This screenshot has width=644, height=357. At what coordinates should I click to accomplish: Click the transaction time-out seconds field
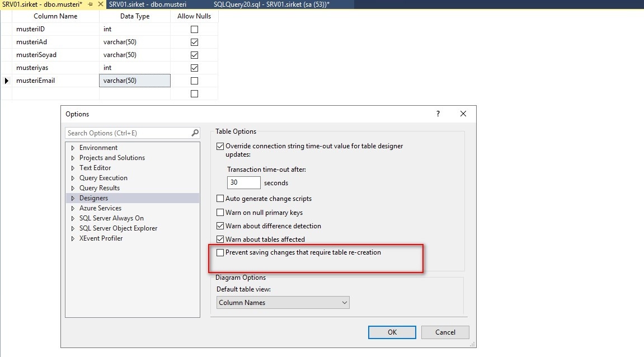coord(244,182)
